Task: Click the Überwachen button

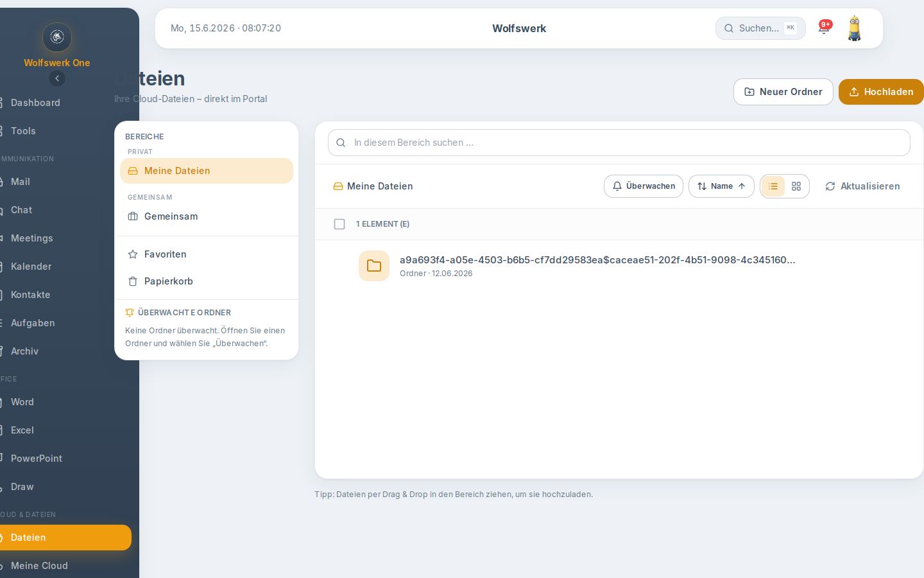Action: pos(644,186)
